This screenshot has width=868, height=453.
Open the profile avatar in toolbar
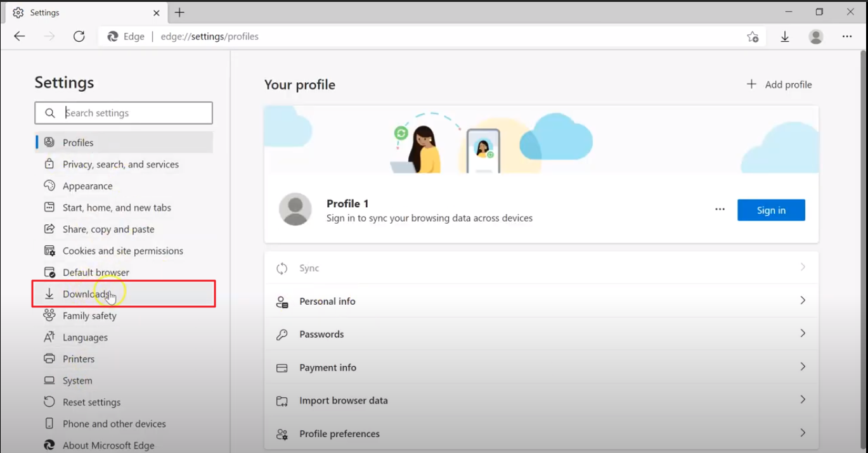[x=816, y=37]
